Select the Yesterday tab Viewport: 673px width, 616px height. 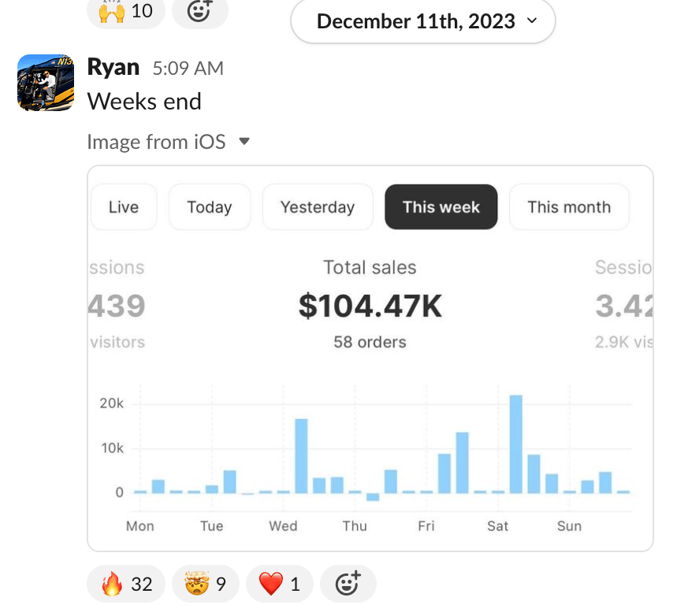click(318, 207)
